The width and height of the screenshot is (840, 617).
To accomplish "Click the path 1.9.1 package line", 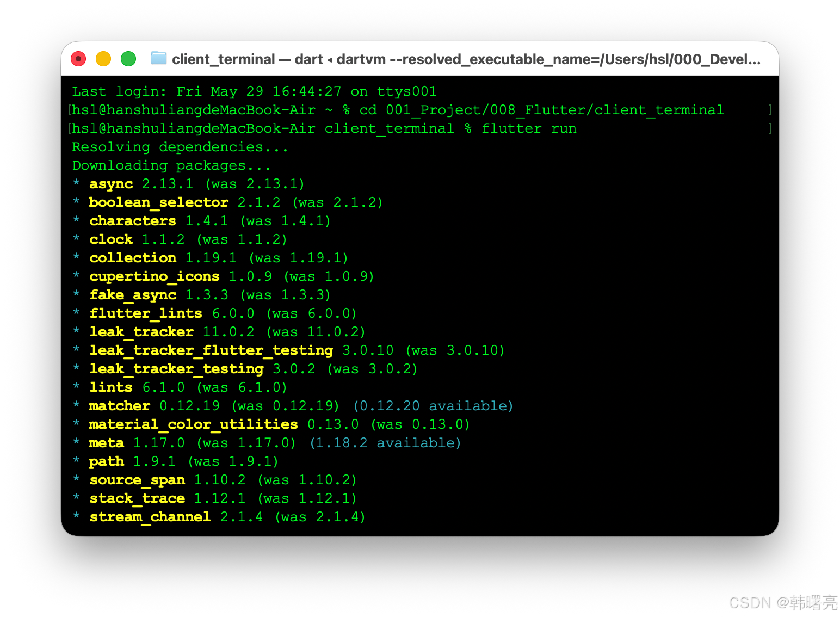I will (176, 461).
